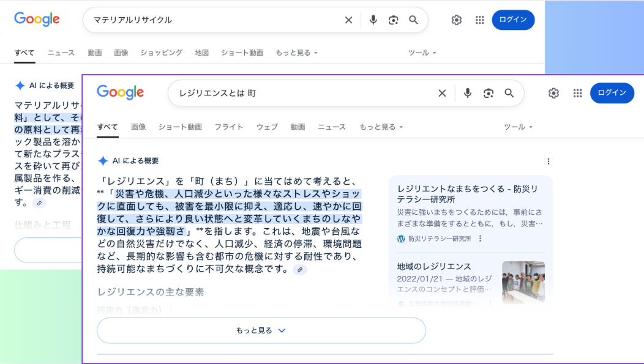This screenshot has height=364, width=644.
Task: Open settings gear in back window
Action: coord(456,20)
